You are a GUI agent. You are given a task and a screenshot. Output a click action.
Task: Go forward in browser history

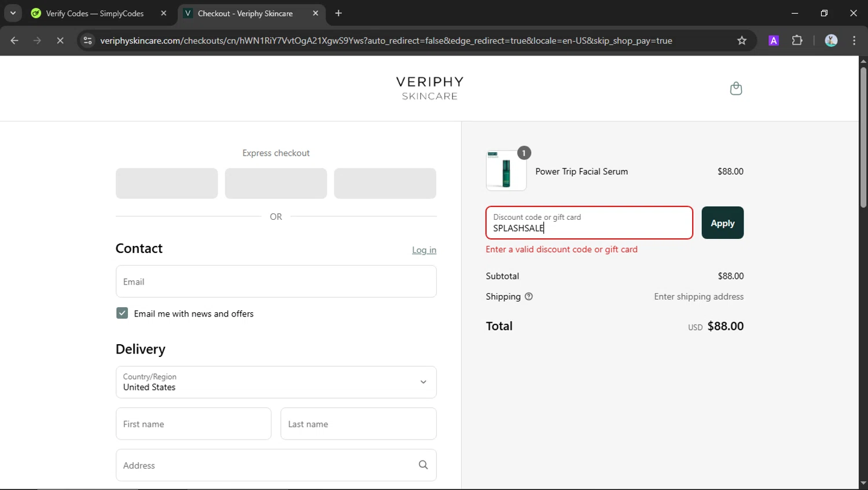37,40
